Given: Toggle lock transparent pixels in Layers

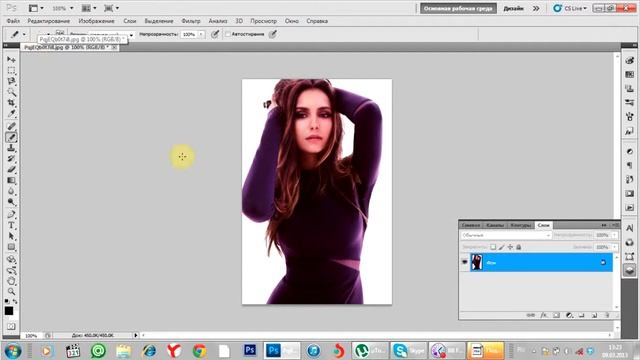Looking at the screenshot, I should (493, 247).
